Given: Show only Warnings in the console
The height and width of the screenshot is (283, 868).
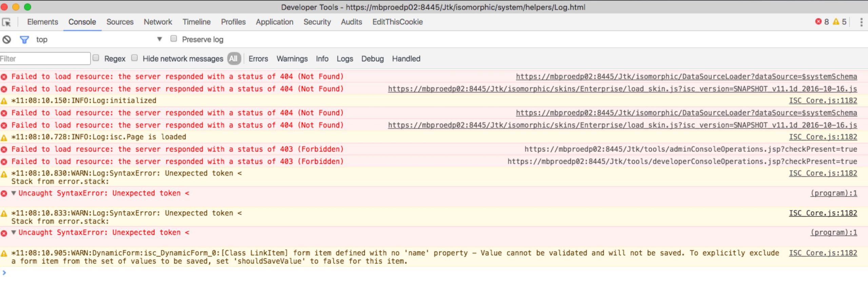Looking at the screenshot, I should [292, 59].
